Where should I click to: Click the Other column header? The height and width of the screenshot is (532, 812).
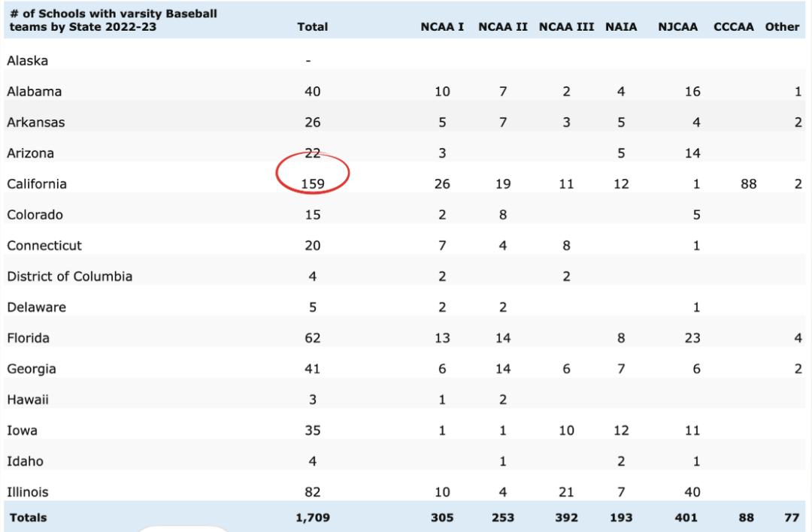tap(782, 27)
